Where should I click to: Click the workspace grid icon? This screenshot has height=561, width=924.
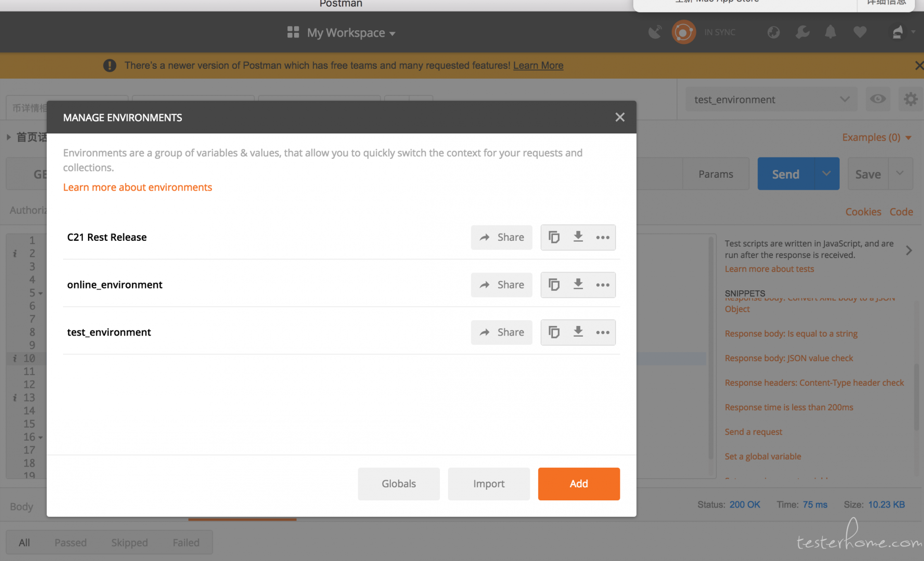[293, 32]
